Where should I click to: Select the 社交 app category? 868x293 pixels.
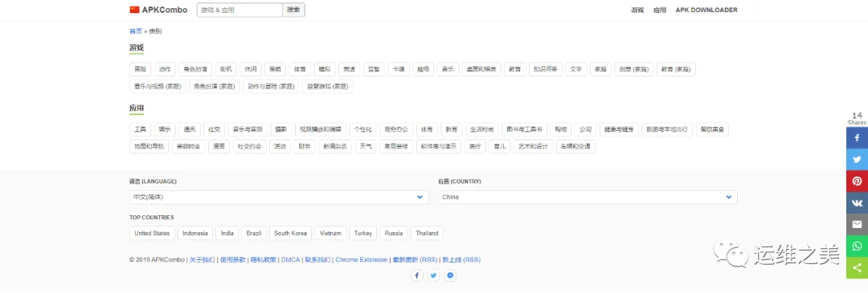click(x=214, y=129)
